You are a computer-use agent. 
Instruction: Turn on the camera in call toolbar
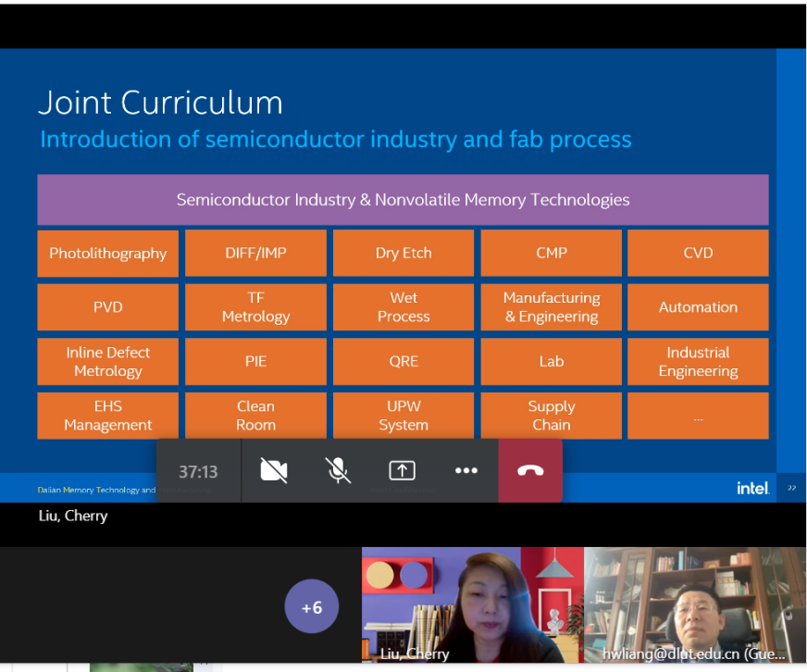point(274,470)
